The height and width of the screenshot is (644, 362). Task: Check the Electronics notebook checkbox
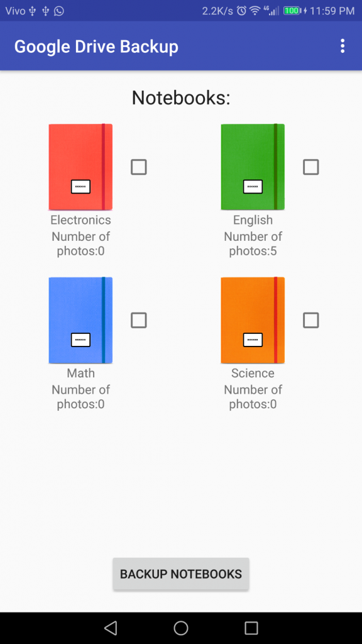[139, 167]
